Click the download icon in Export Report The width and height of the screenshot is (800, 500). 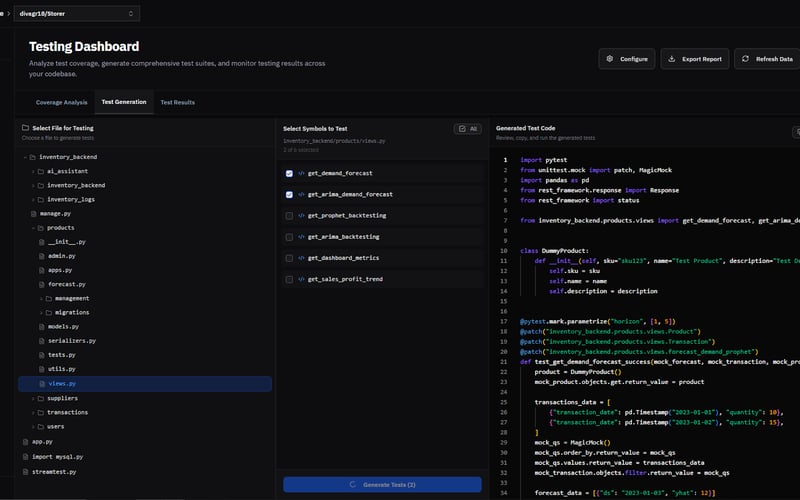671,59
